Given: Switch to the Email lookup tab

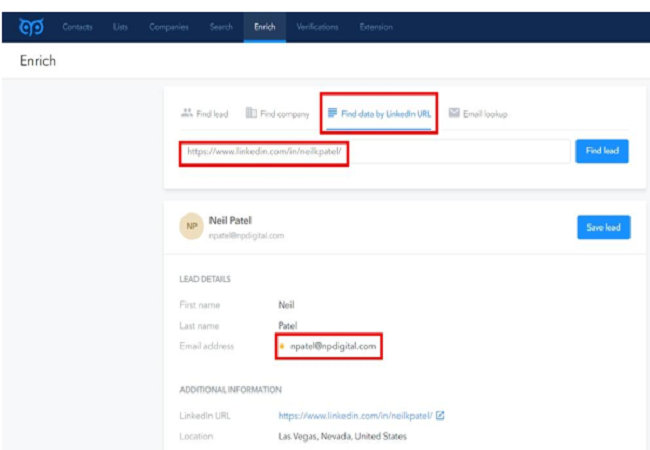Looking at the screenshot, I should [478, 113].
